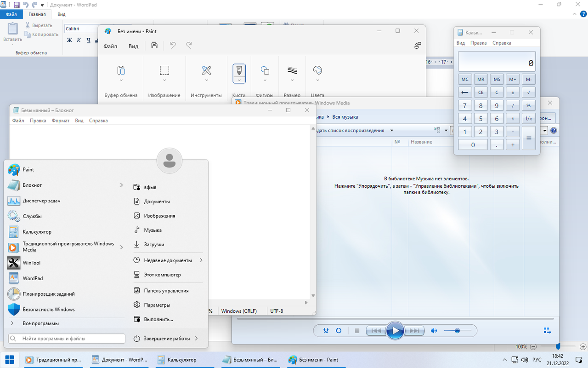
Task: Expand the shutdown options arrow
Action: click(196, 339)
